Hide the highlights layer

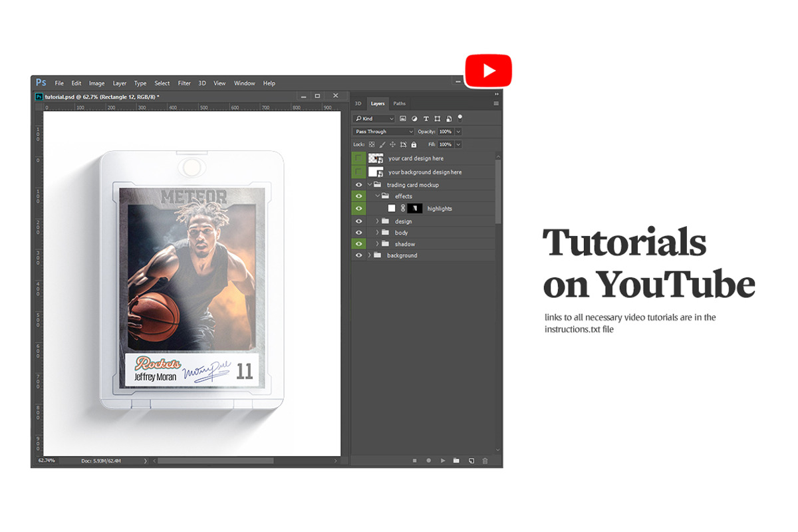(359, 208)
